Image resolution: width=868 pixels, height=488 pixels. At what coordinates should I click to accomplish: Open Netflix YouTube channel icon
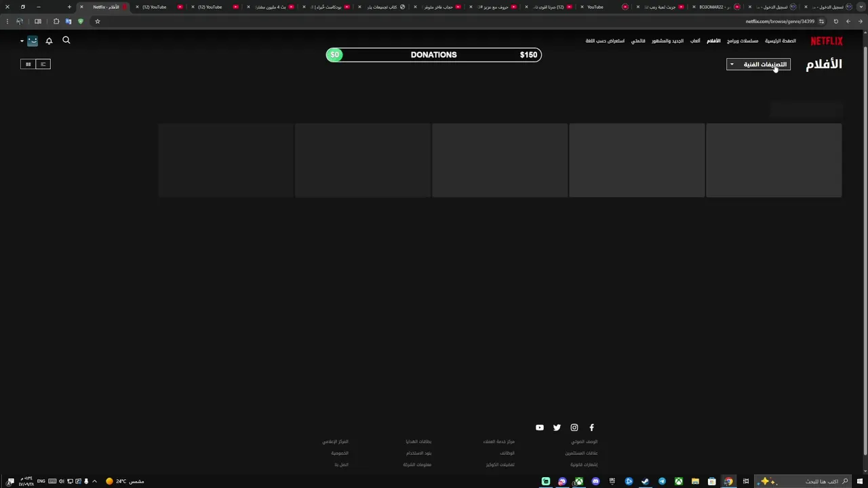[x=540, y=428]
